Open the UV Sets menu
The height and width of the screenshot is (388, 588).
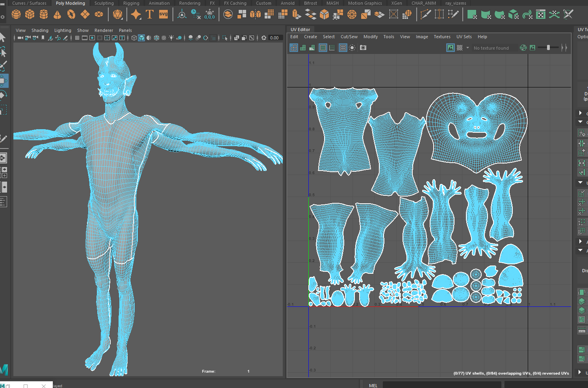[x=464, y=37]
